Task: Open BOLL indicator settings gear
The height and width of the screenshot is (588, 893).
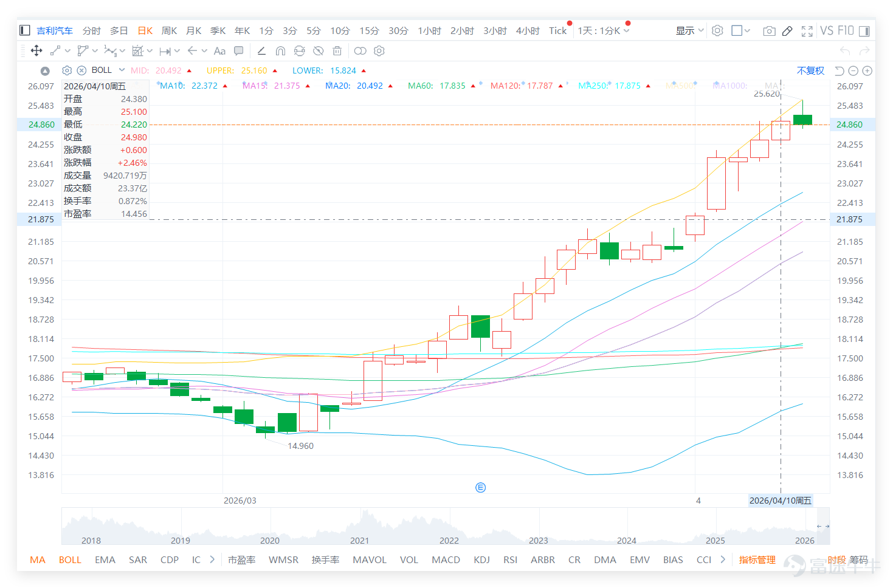Action: pyautogui.click(x=67, y=70)
